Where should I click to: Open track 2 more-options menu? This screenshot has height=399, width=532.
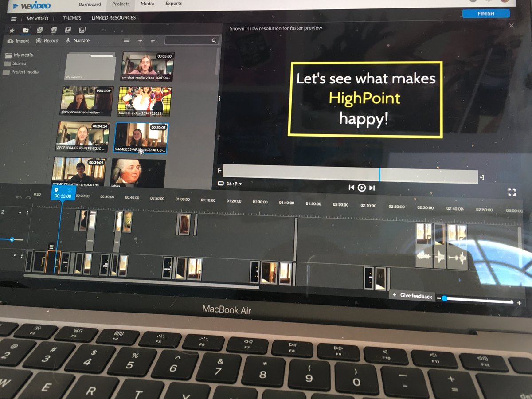[27, 213]
